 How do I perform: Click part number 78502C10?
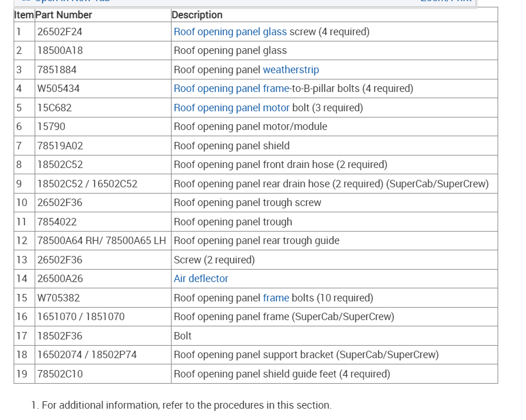pos(60,374)
